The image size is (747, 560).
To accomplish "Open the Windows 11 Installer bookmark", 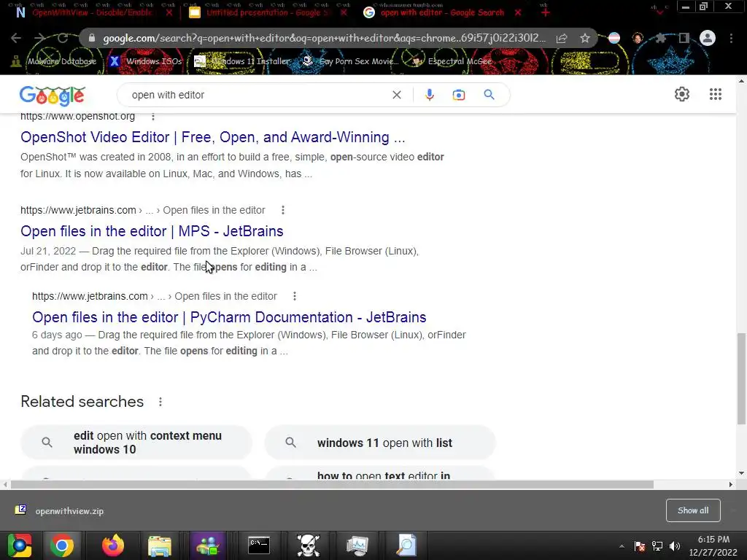I will point(242,61).
